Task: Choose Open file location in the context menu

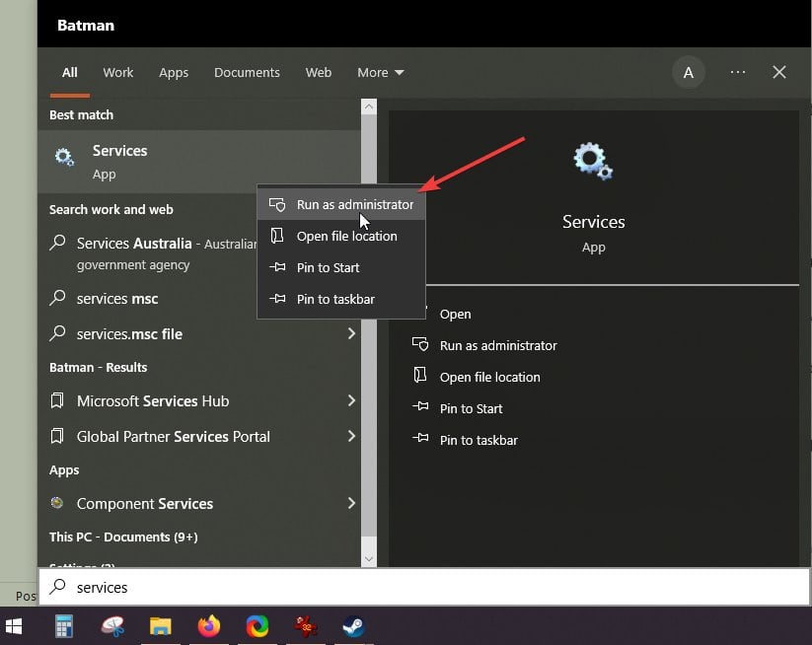Action: [x=341, y=236]
